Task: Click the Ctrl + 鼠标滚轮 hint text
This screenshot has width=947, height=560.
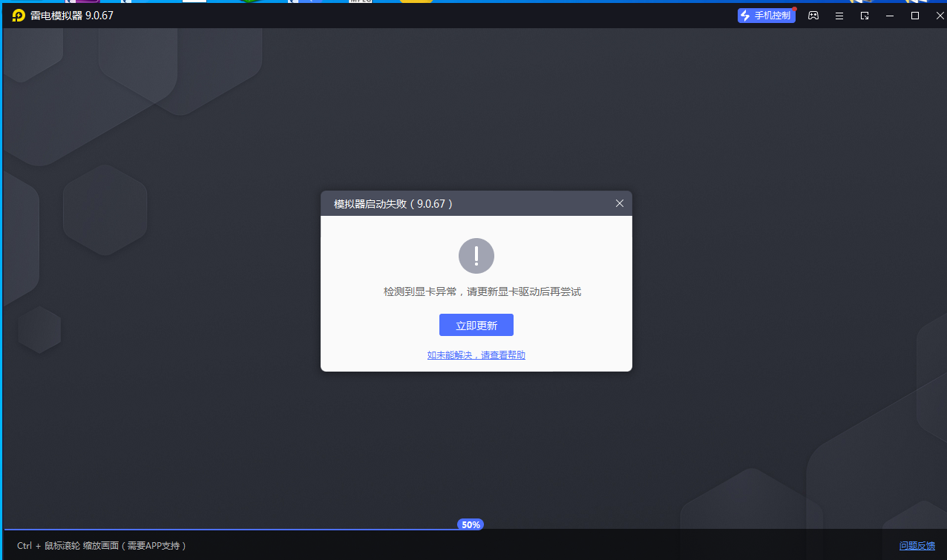Action: 101,546
